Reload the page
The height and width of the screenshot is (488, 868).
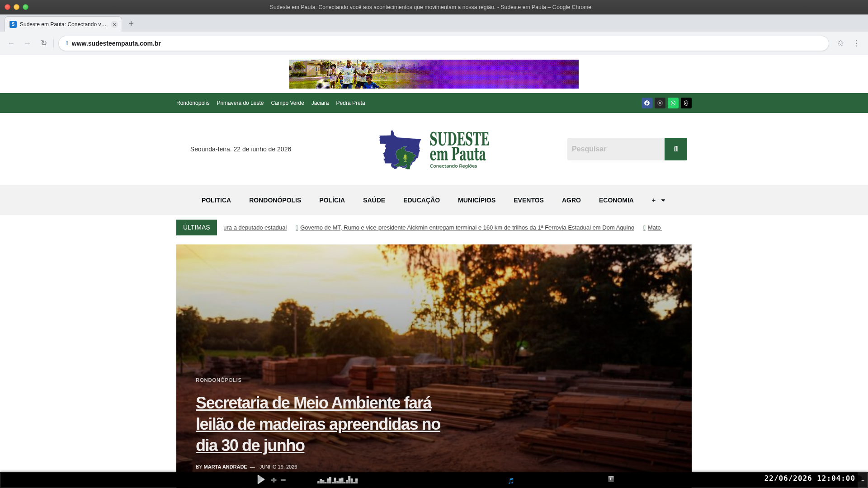click(x=44, y=43)
